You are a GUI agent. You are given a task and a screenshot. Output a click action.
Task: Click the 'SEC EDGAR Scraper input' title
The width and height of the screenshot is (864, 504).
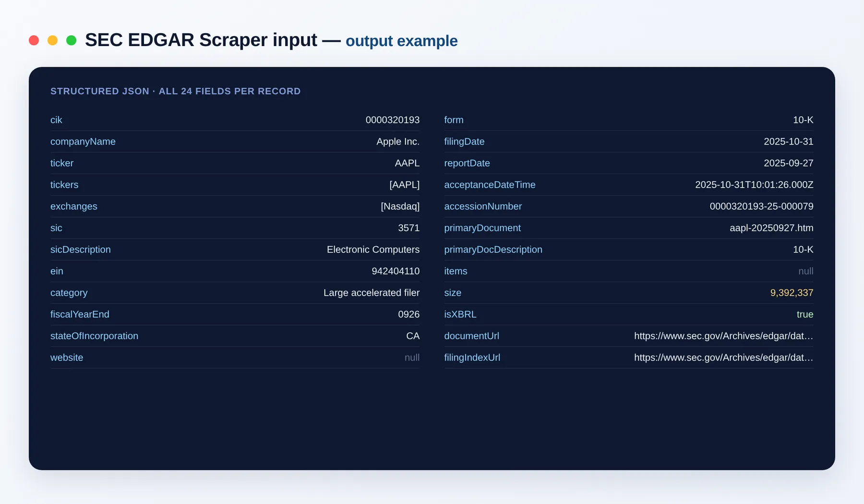coord(201,40)
